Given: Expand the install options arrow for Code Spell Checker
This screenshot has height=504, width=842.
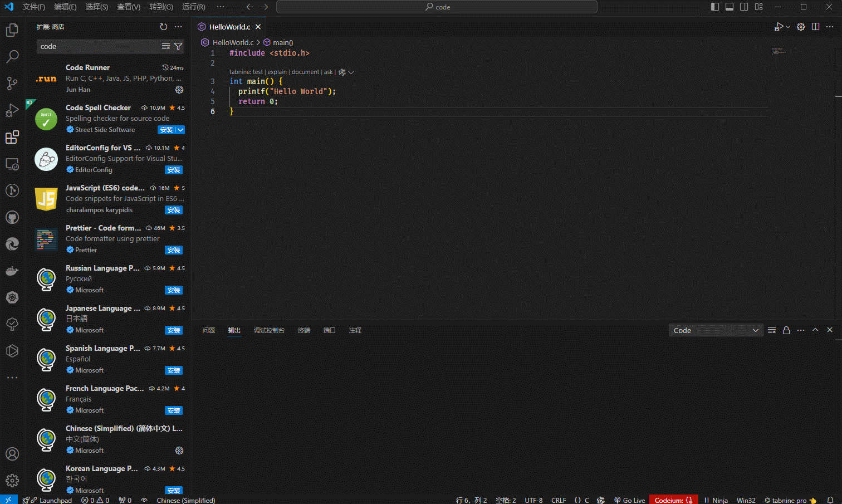Looking at the screenshot, I should click(179, 130).
